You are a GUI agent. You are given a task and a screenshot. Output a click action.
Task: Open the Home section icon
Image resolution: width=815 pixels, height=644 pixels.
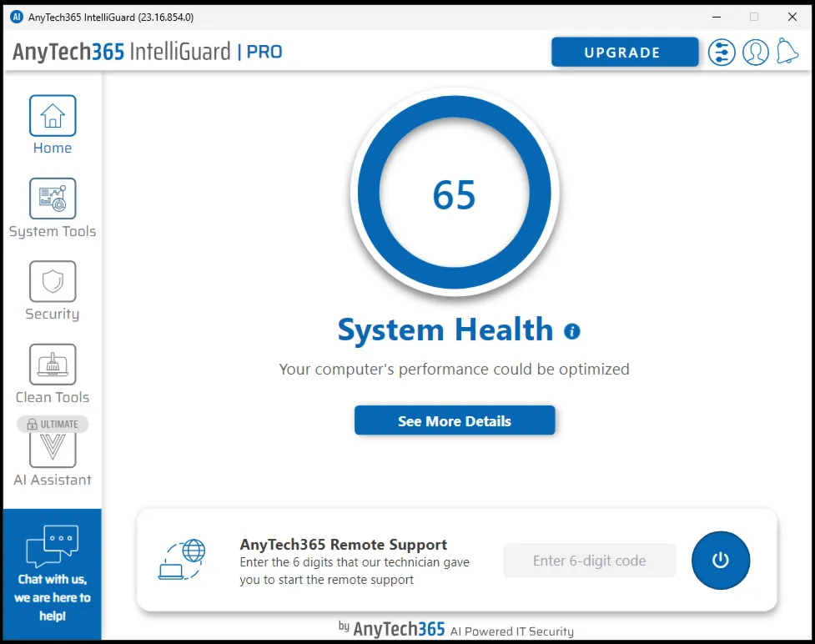[53, 115]
